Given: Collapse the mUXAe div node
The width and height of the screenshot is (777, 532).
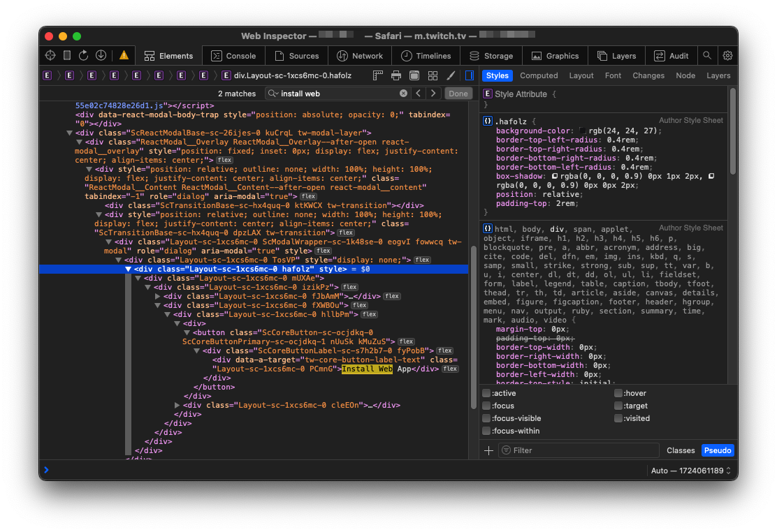Looking at the screenshot, I should (x=138, y=278).
